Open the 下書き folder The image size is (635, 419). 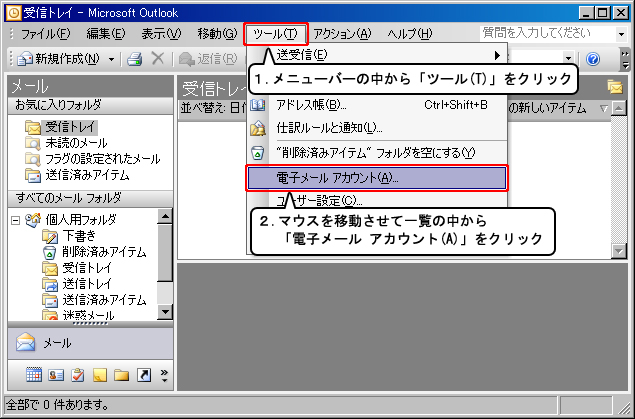pos(70,236)
